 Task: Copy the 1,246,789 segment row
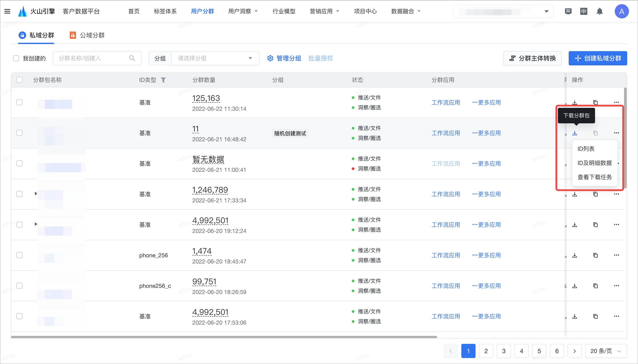coord(595,194)
